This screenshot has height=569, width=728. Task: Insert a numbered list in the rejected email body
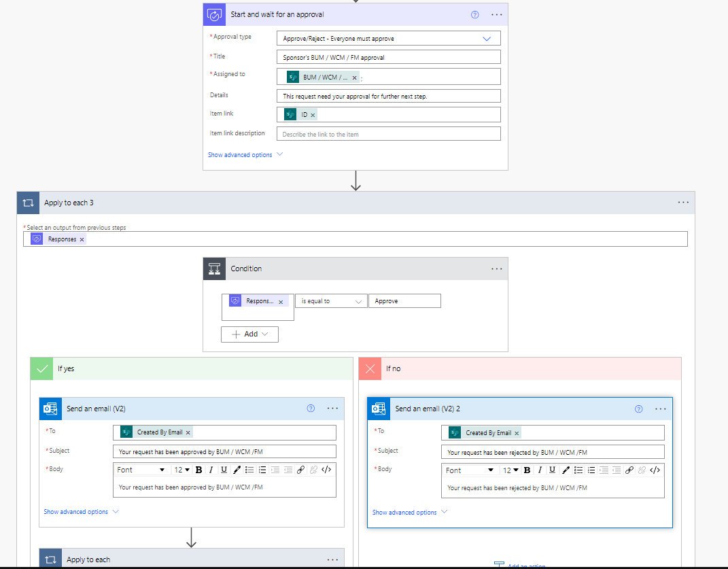[591, 470]
